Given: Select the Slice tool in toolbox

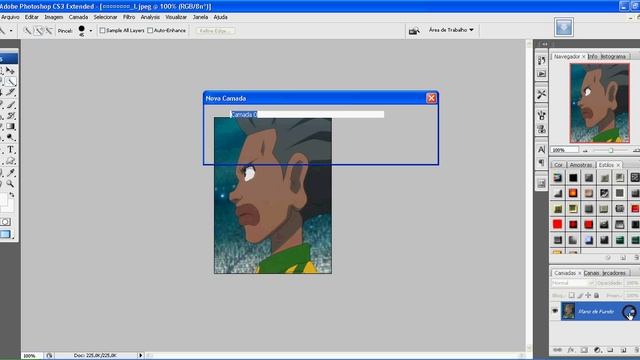Looking at the screenshot, I should click(x=11, y=93).
